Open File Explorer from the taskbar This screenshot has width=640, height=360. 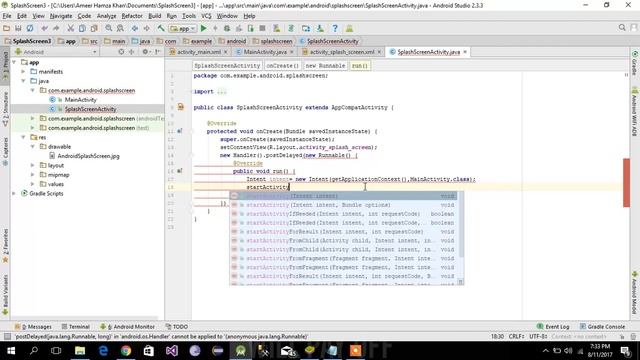(x=80, y=351)
